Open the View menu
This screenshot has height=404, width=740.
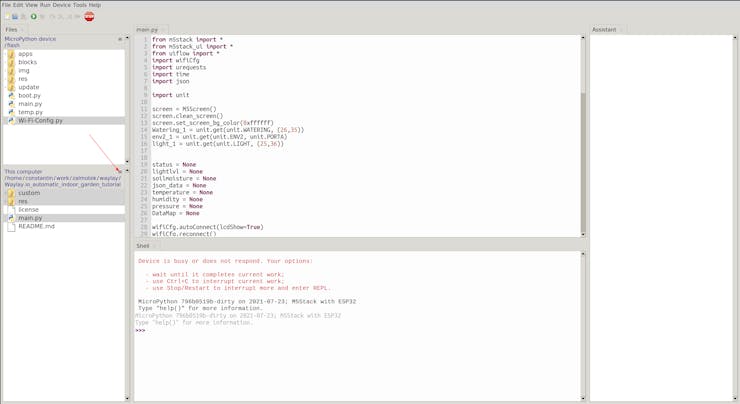coord(32,5)
